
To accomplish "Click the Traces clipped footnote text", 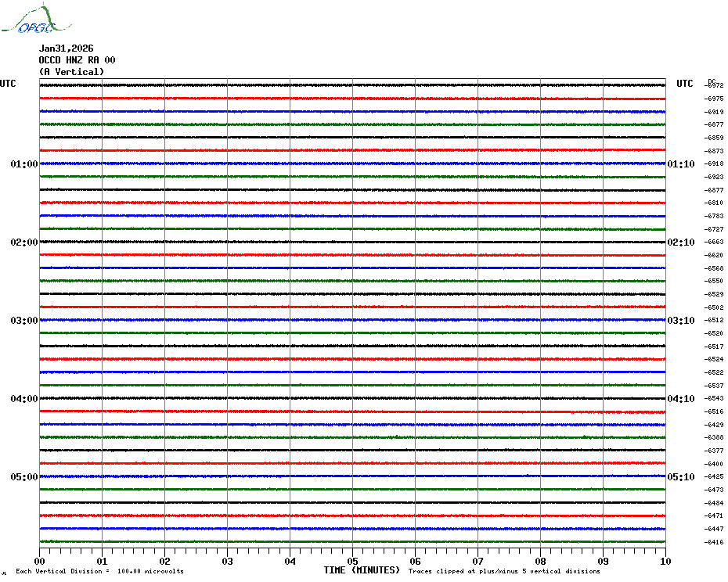I will click(x=504, y=572).
